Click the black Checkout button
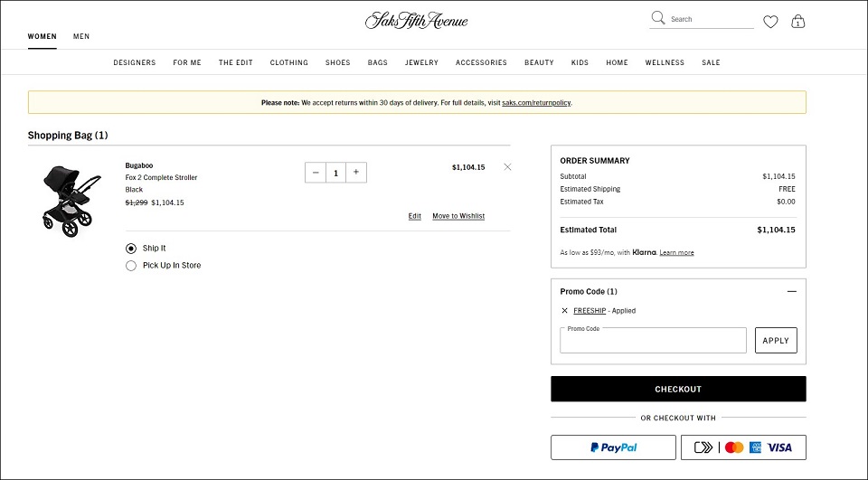Viewport: 868px width, 480px height. click(x=678, y=390)
